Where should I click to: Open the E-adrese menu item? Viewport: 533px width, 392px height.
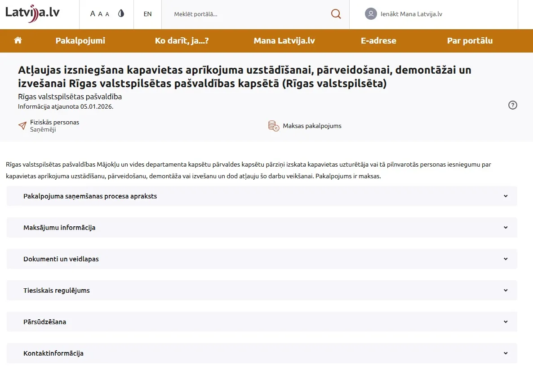(x=378, y=40)
